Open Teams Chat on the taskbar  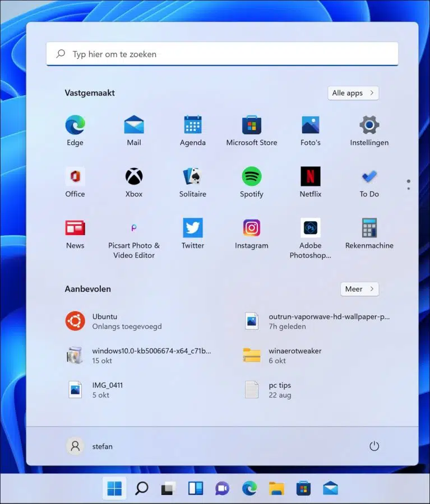click(x=223, y=488)
